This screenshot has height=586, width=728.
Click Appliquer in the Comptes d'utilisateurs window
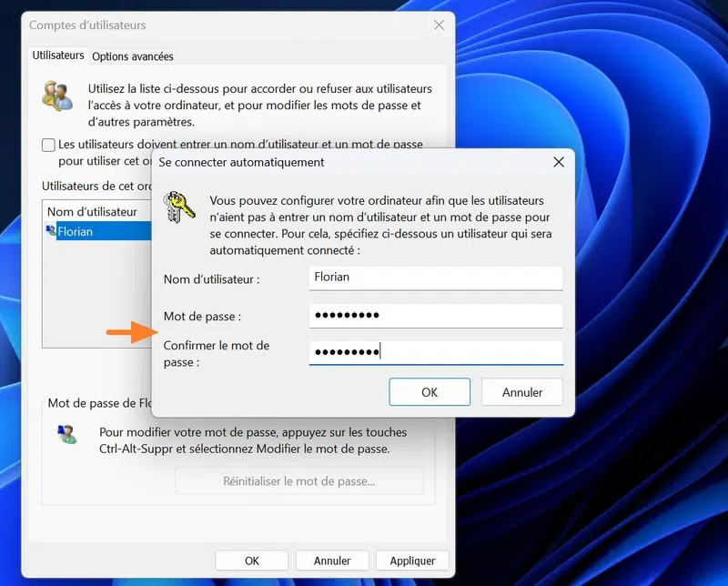point(412,561)
